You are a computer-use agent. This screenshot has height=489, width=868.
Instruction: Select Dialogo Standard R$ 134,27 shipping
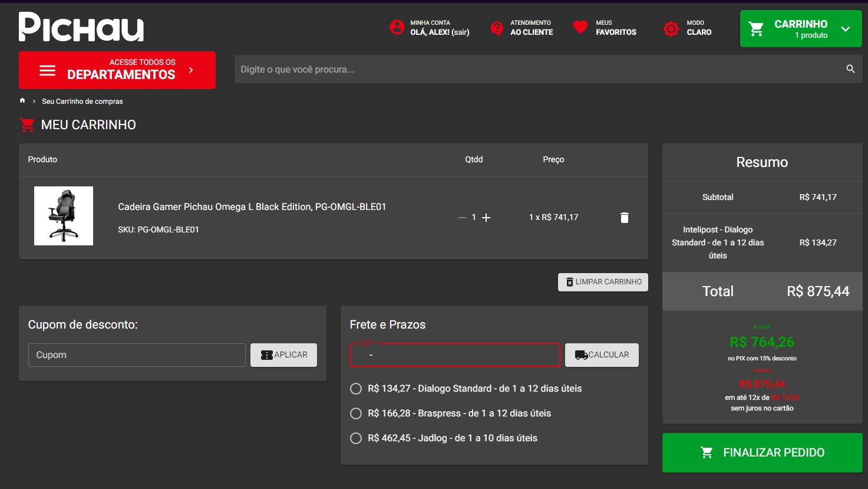click(x=356, y=389)
